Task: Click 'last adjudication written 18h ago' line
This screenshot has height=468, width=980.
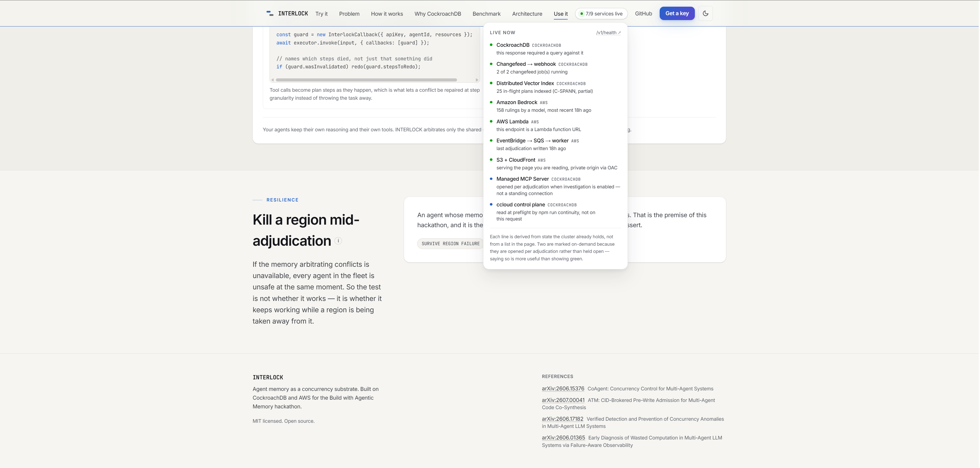Action: click(x=531, y=149)
